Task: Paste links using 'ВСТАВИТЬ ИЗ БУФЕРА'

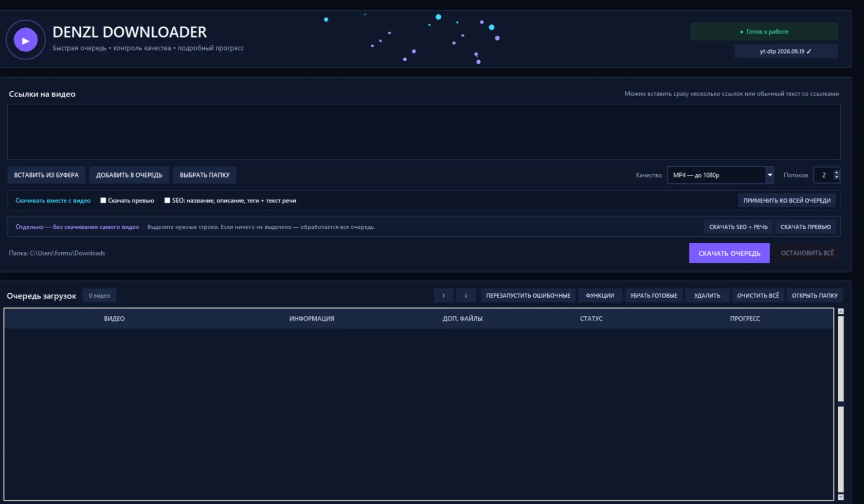Action: [x=46, y=175]
